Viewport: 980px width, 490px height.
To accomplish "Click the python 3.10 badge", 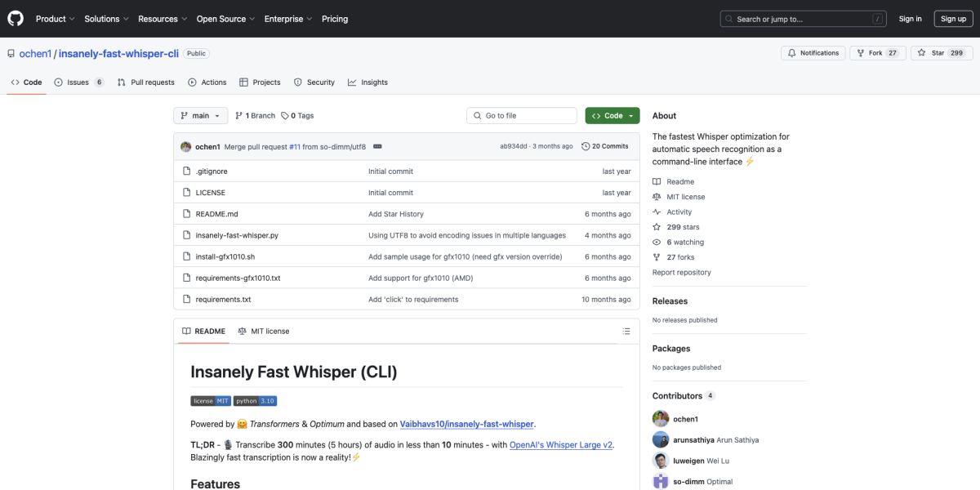I will [256, 401].
